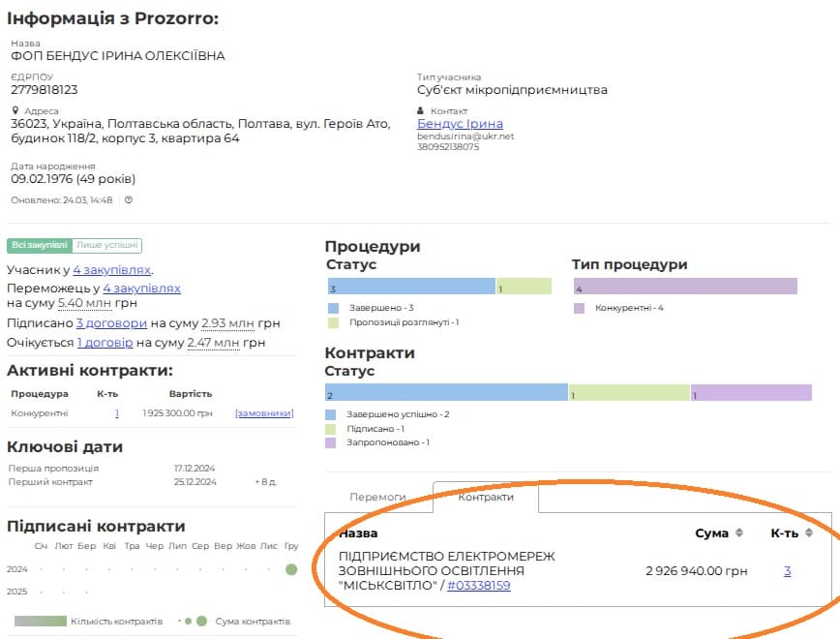Sort table by 'Сума' column arrows
This screenshot has height=639, width=840.
740,532
